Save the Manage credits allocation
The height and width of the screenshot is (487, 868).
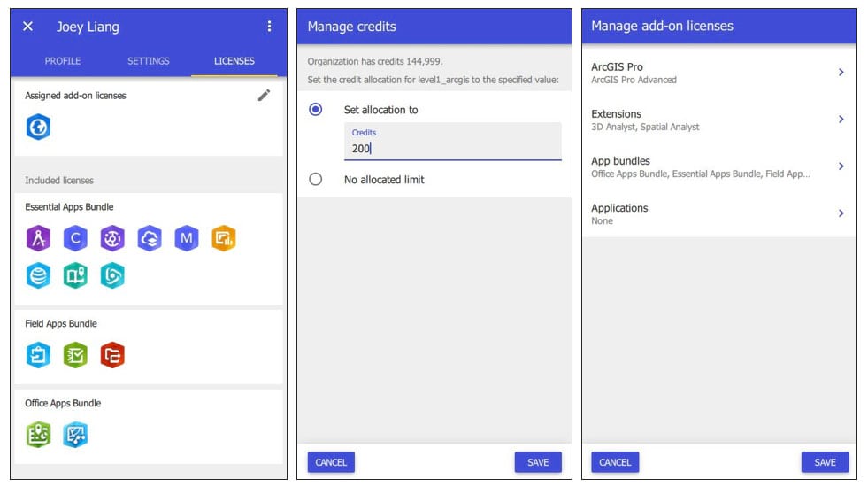click(537, 462)
